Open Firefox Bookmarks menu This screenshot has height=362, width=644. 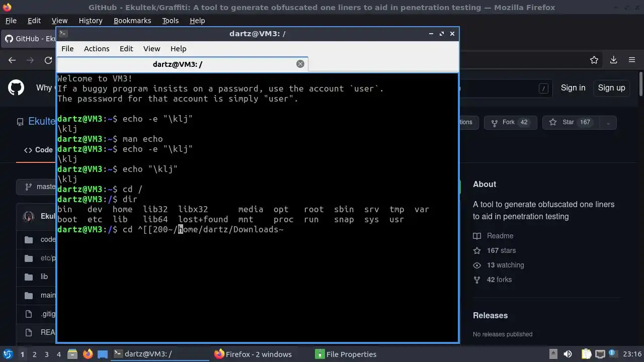132,21
